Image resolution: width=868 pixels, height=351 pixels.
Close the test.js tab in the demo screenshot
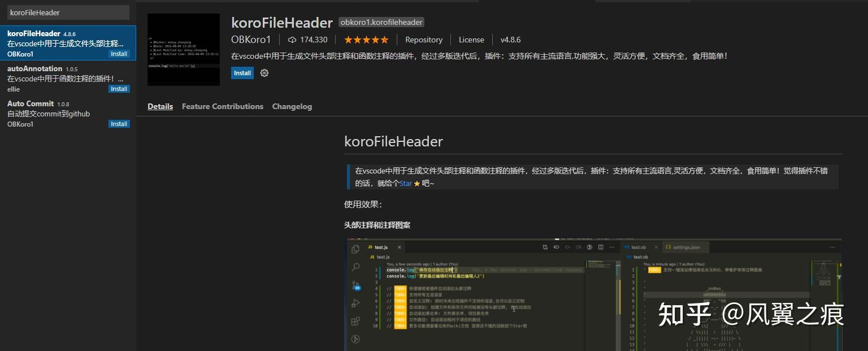(x=399, y=248)
